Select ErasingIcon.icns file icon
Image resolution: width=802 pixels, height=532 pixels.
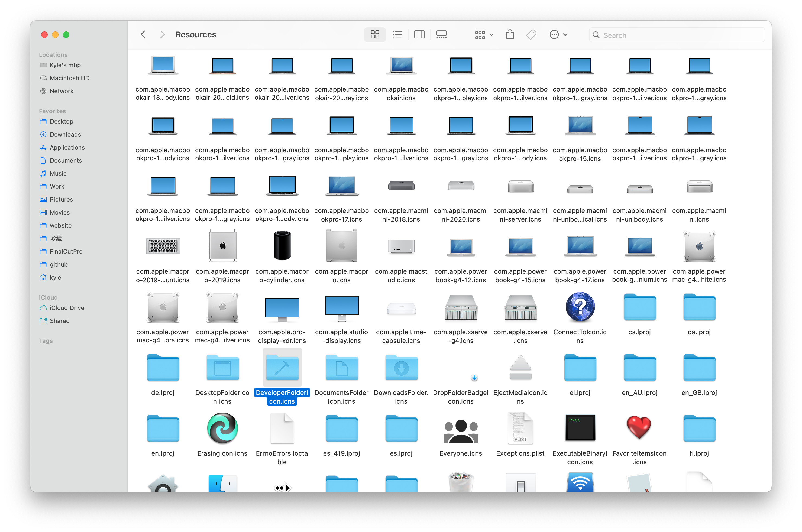pyautogui.click(x=222, y=428)
